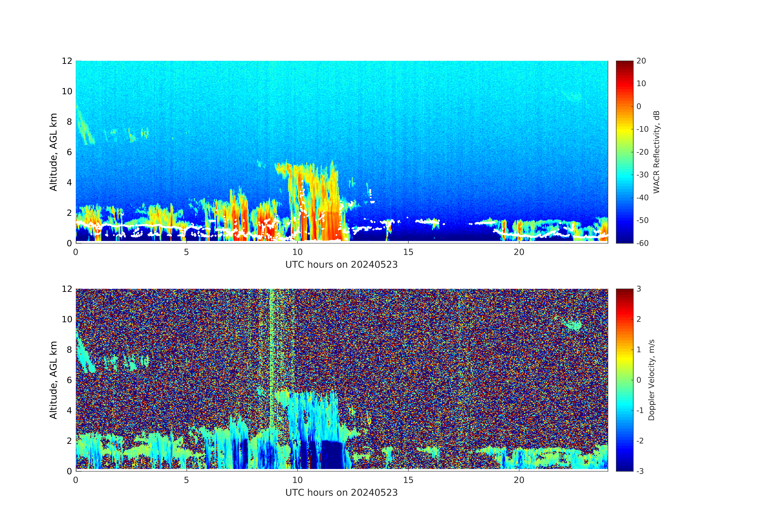The height and width of the screenshot is (532, 775).
Task: Click the top plot's 'UTC hours on 20240523' label
Action: pyautogui.click(x=341, y=264)
